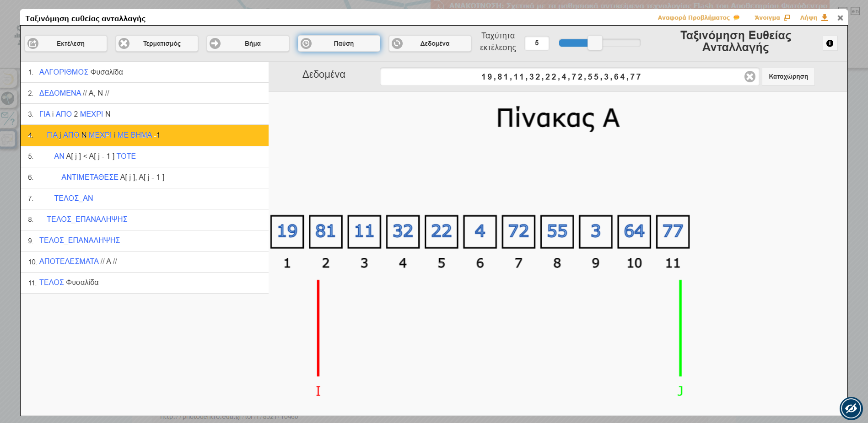Open in a new window via Άνοιγμα
The image size is (868, 423).
coord(771,18)
